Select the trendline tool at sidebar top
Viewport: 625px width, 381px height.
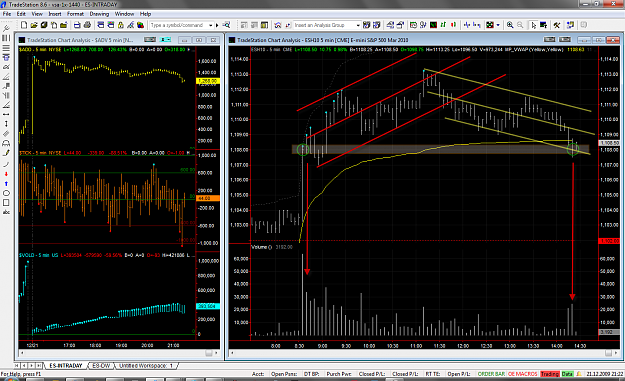[6, 28]
